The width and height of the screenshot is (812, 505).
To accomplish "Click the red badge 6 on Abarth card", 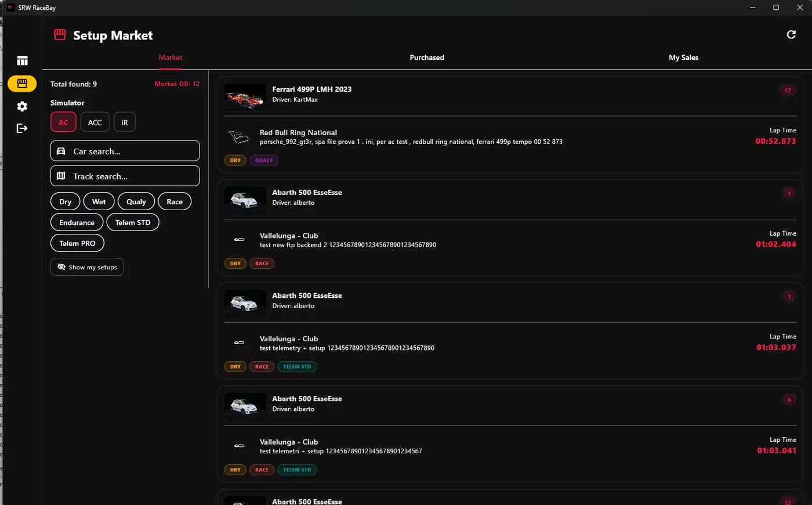I will point(789,399).
